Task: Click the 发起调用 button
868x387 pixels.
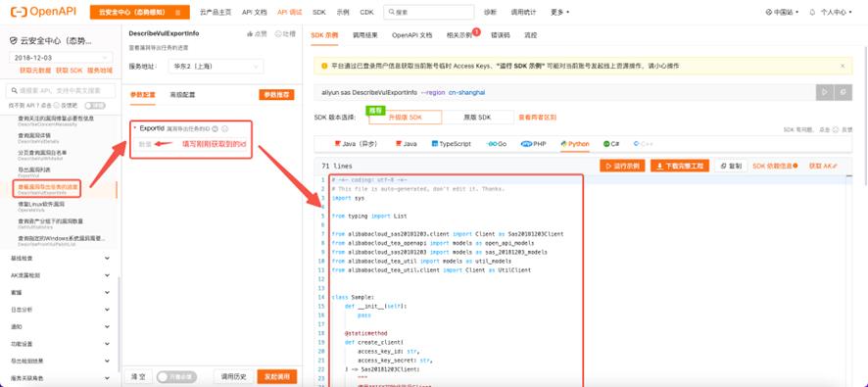Action: tap(277, 376)
